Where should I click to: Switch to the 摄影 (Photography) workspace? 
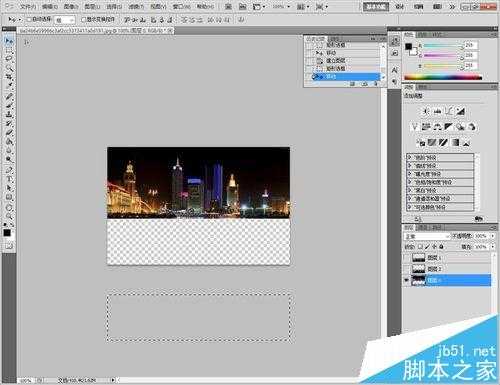tap(437, 6)
